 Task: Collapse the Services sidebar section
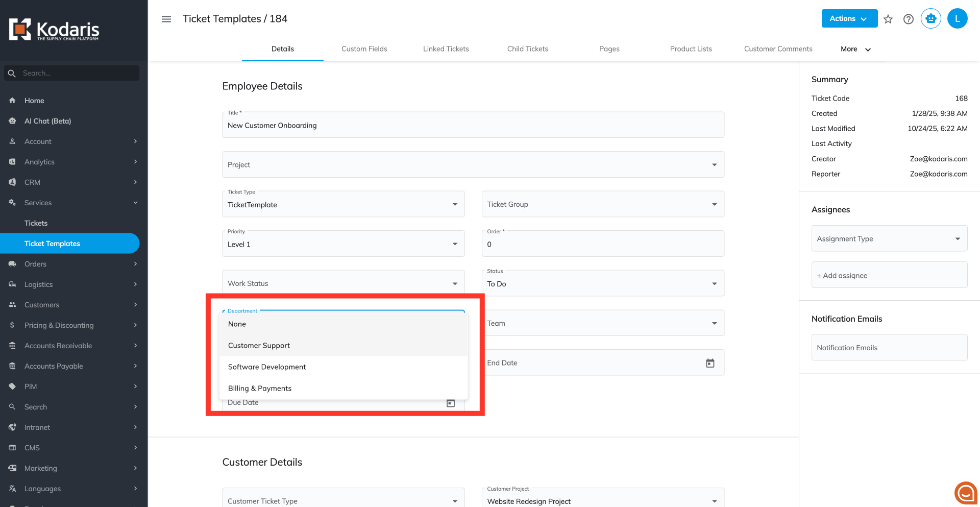click(136, 203)
